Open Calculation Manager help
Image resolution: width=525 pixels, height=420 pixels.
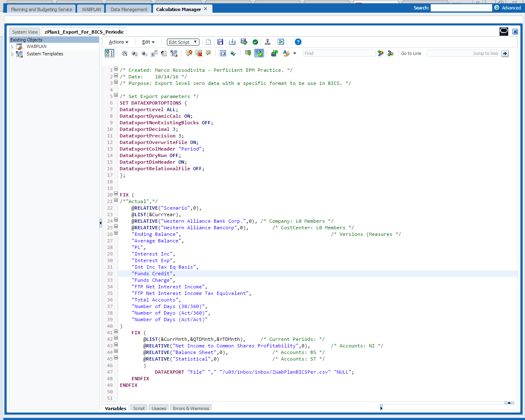(298, 42)
